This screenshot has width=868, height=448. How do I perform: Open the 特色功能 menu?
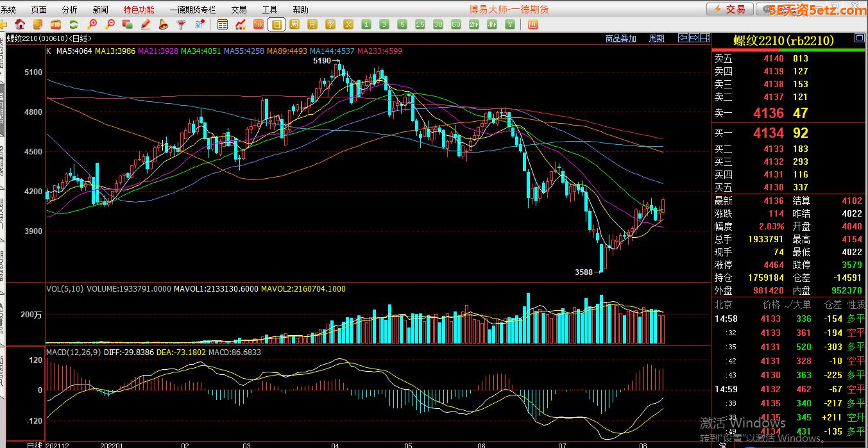pos(139,10)
